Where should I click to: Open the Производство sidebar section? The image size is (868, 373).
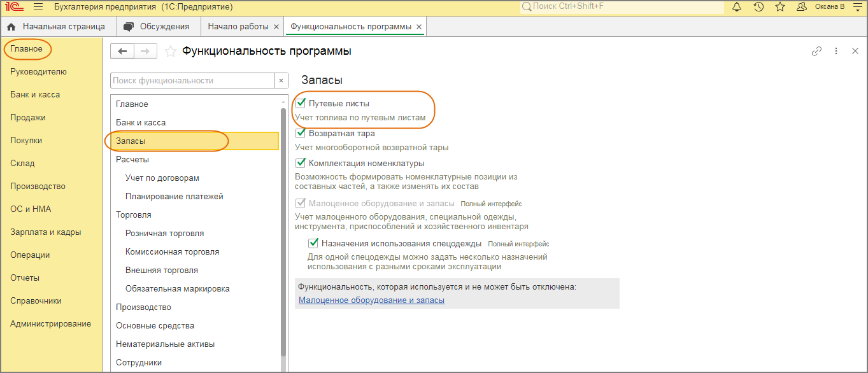click(38, 186)
